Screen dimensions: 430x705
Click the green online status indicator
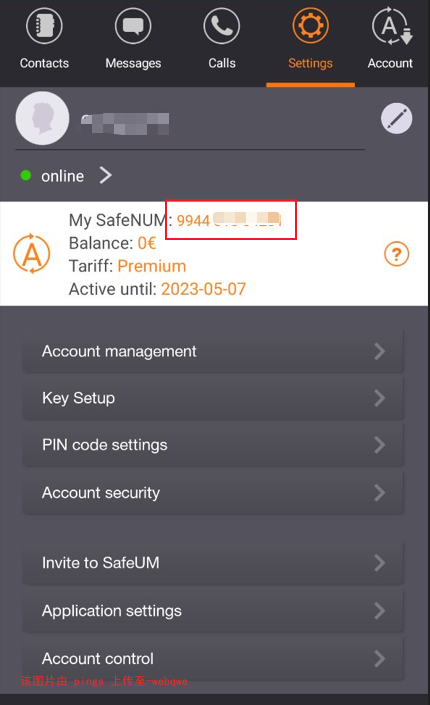coord(26,175)
